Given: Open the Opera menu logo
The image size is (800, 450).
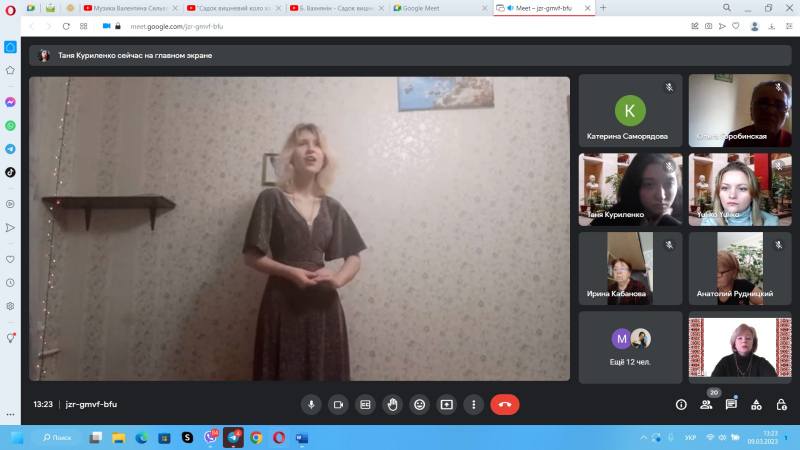Looking at the screenshot, I should click(x=10, y=10).
